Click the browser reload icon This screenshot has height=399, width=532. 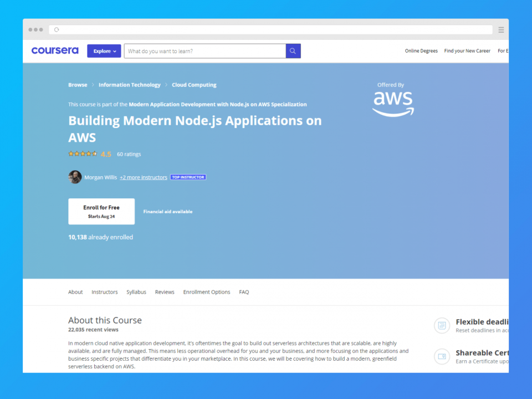coord(57,30)
